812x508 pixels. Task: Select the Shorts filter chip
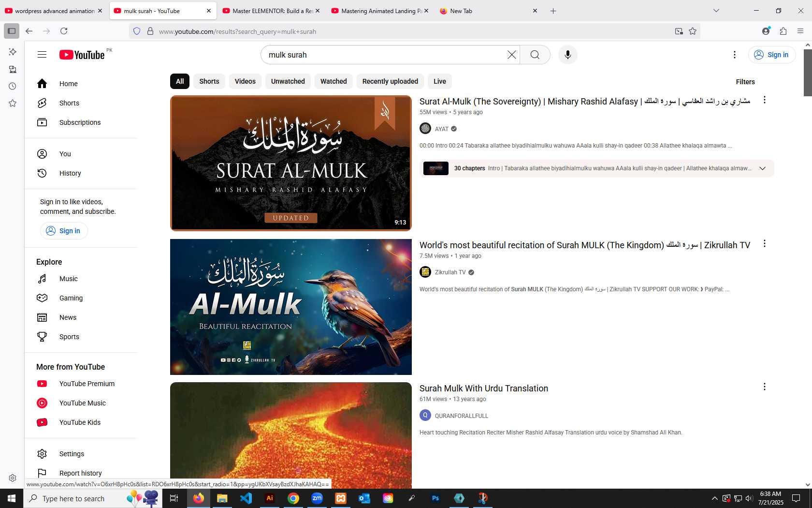(x=209, y=81)
